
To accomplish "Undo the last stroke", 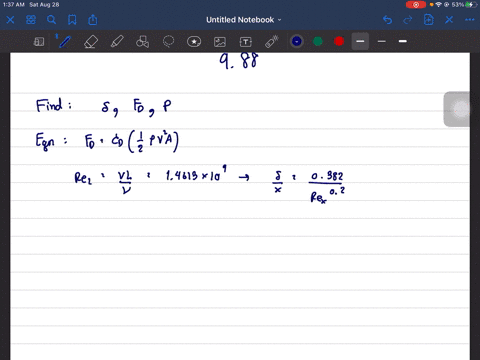I will tap(387, 20).
